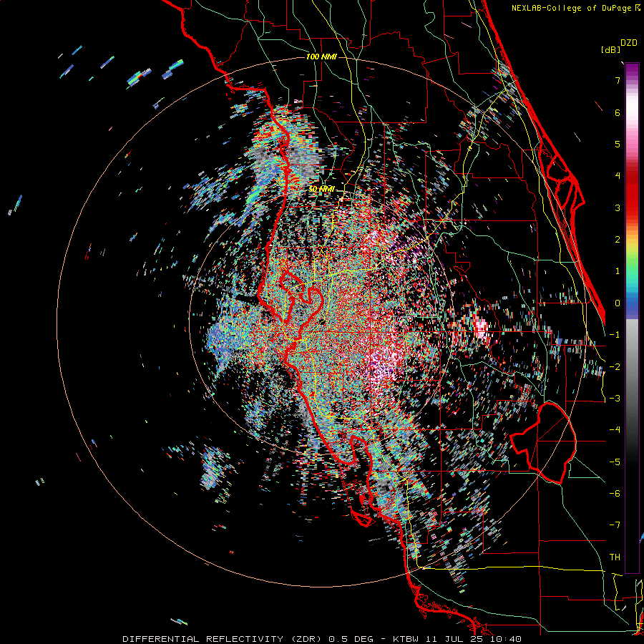Click the DZD legend title

click(x=629, y=43)
